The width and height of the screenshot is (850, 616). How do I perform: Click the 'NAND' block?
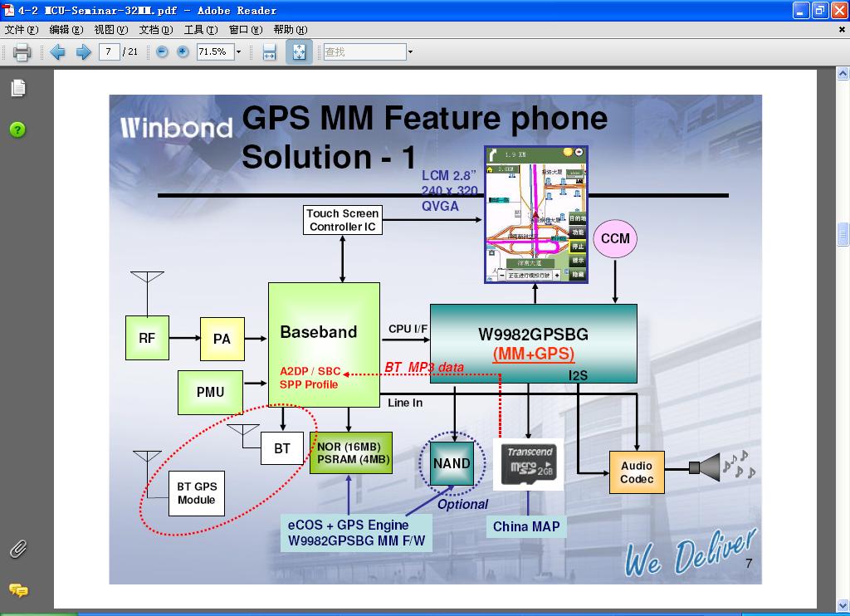pos(452,463)
